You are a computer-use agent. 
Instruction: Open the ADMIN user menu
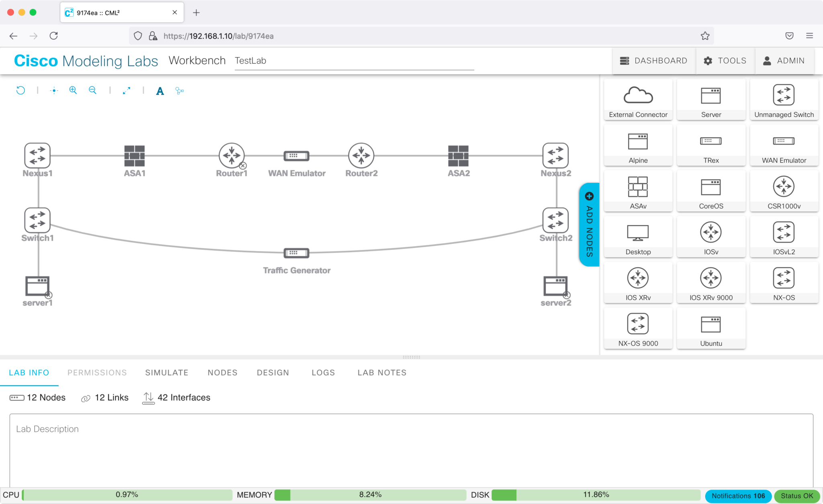click(x=784, y=61)
